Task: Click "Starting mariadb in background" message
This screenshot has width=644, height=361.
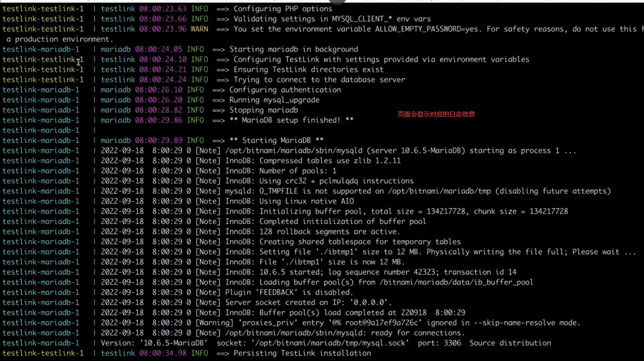Action: tap(294, 49)
